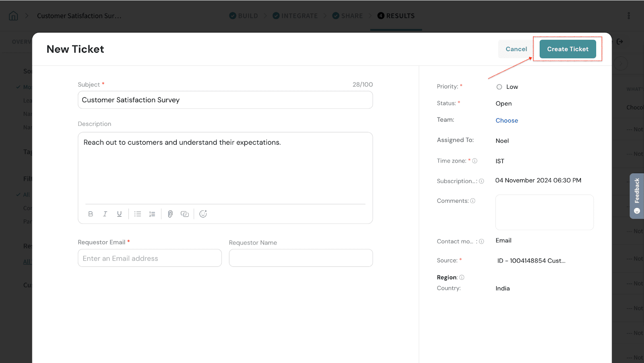Attach a file using the paperclip icon
Viewport: 644px width, 363px height.
coord(170,214)
